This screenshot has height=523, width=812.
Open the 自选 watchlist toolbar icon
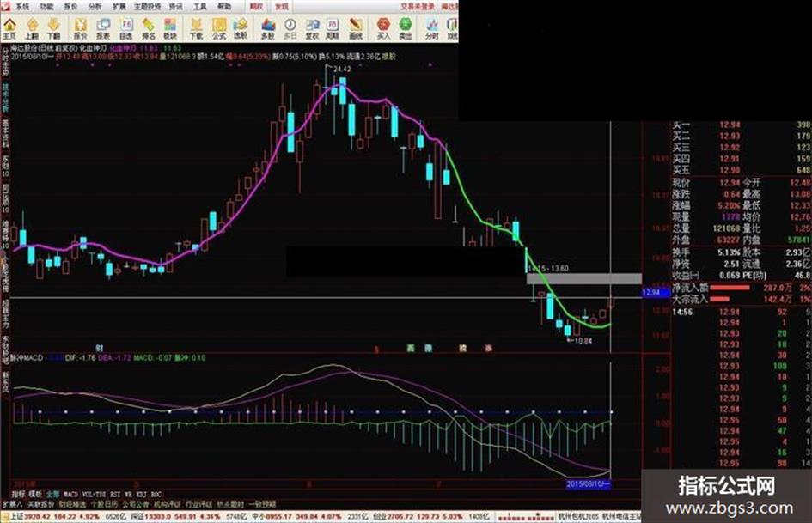pos(126,28)
